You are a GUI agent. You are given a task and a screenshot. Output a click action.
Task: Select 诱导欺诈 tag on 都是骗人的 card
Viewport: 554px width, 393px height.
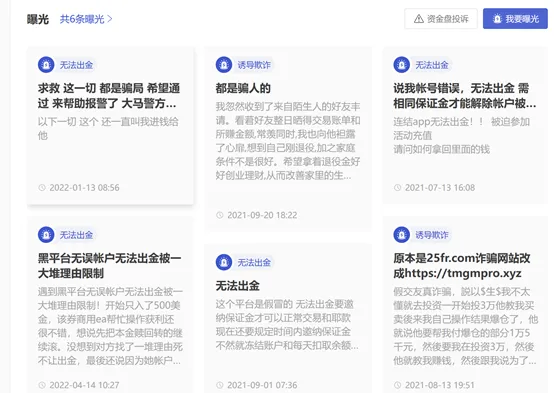254,65
